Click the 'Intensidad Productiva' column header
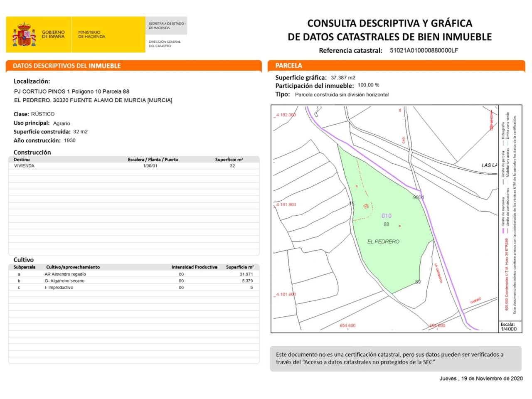The width and height of the screenshot is (532, 399). click(195, 267)
